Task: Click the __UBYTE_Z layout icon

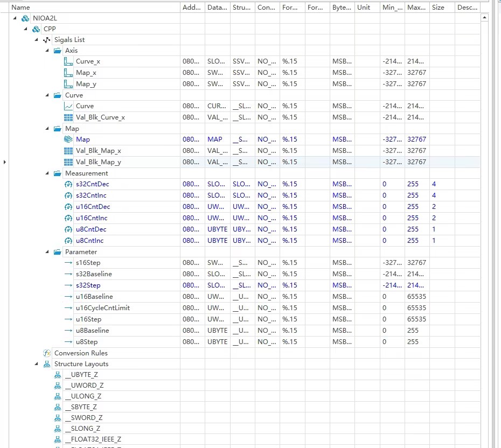Action: coord(58,375)
